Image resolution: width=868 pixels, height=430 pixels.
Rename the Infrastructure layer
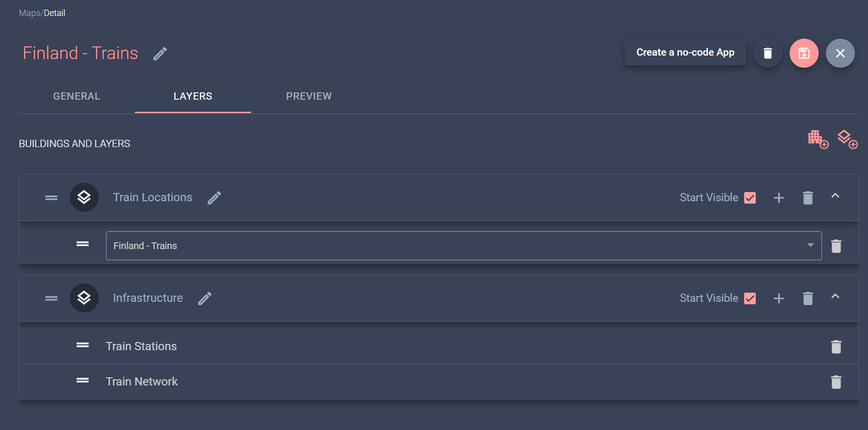pos(205,298)
